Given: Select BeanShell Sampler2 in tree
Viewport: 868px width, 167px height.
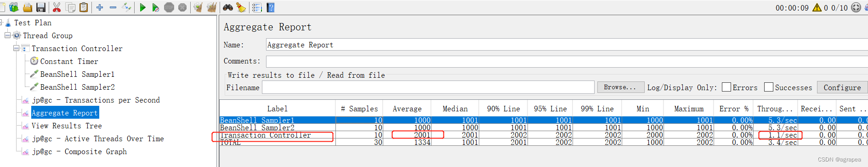Looking at the screenshot, I should click(77, 87).
